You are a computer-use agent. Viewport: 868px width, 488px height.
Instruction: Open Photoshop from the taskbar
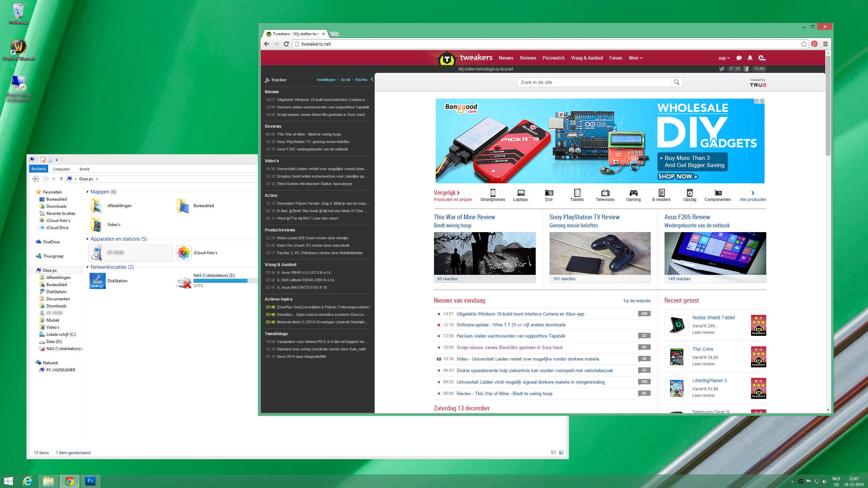[x=91, y=481]
